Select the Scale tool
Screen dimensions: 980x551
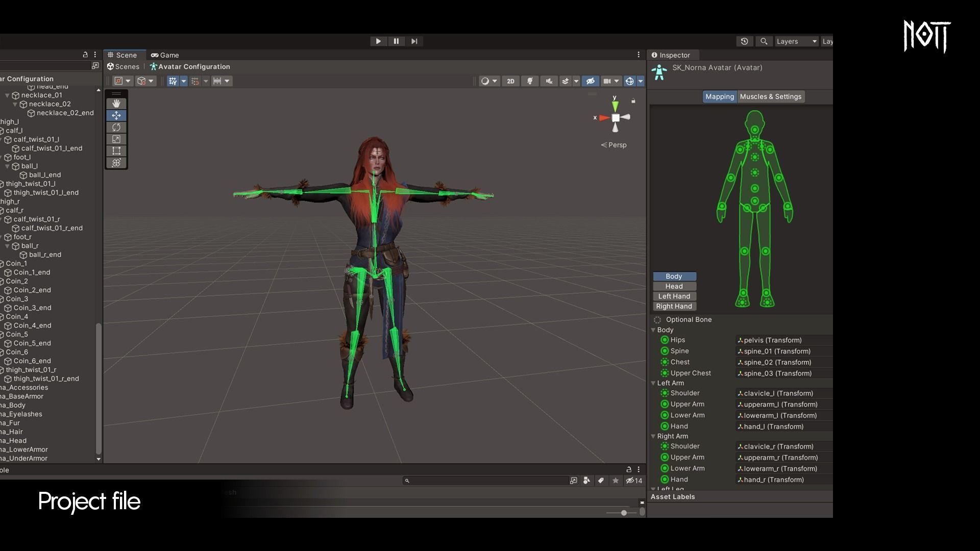click(x=116, y=139)
